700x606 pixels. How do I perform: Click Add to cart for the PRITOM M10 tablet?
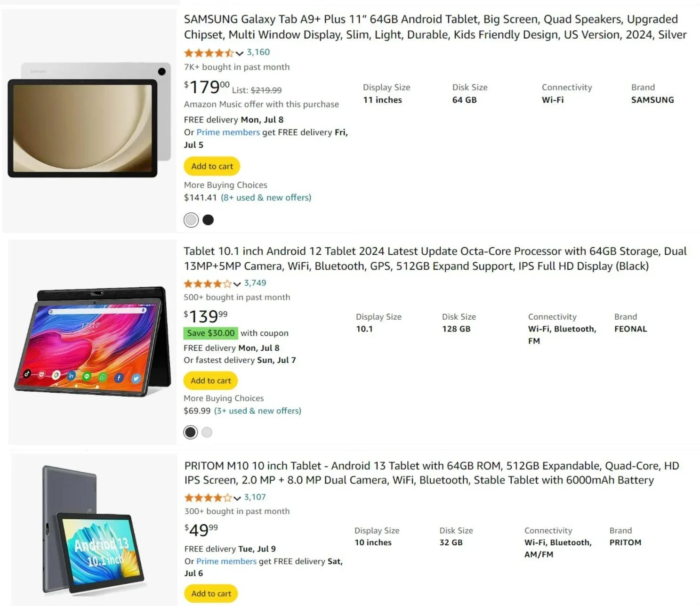pos(210,593)
